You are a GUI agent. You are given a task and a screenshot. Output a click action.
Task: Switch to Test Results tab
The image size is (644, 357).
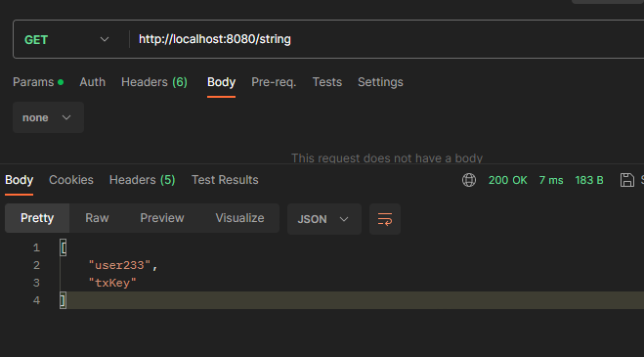click(x=225, y=180)
